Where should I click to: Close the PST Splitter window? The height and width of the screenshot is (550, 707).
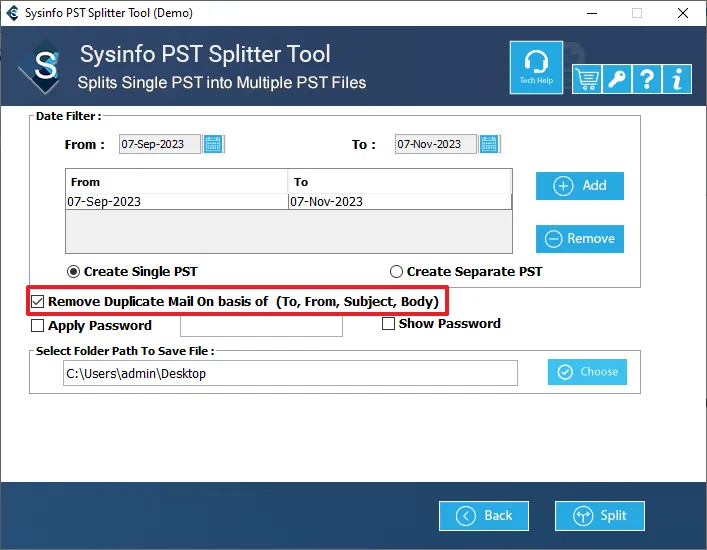pyautogui.click(x=683, y=13)
